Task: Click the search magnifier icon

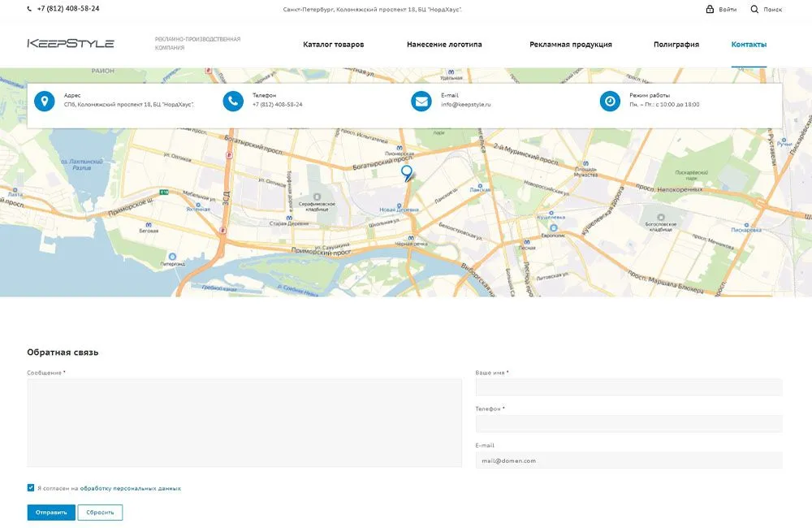Action: 754,9
